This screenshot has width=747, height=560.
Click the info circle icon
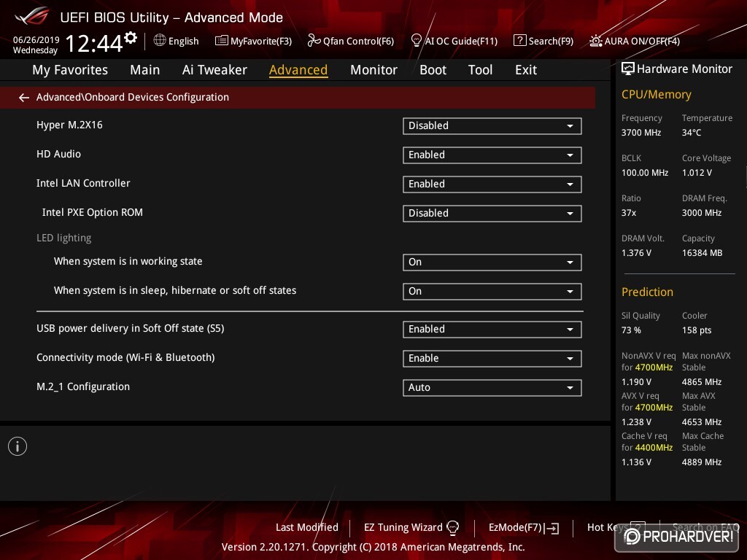[x=18, y=446]
